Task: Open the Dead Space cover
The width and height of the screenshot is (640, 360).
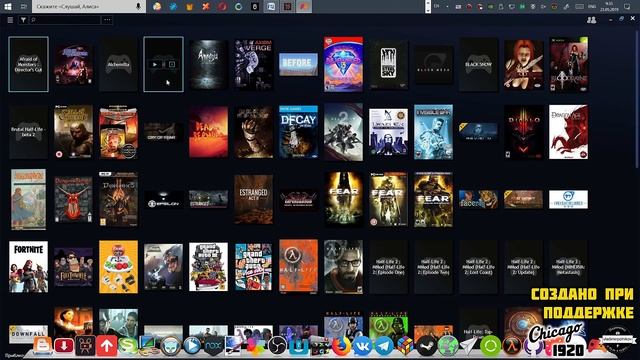Action: 253,132
